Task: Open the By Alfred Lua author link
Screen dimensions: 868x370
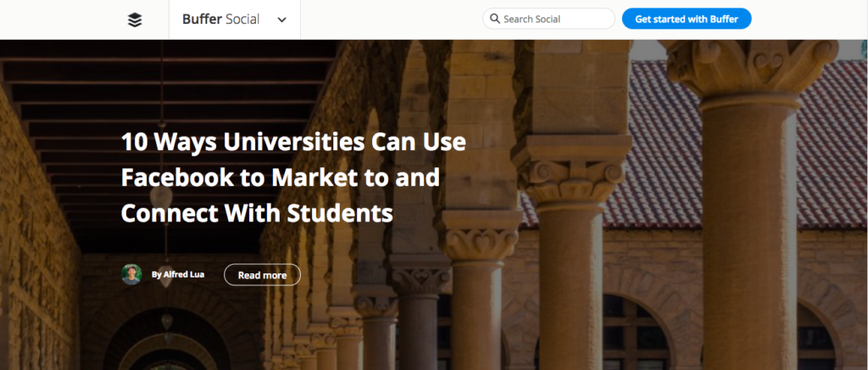Action: [178, 274]
